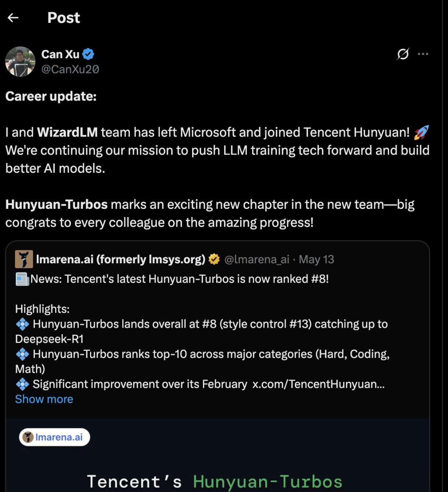This screenshot has height=492, width=448.
Task: Open Can Xu's profile avatar
Action: [x=20, y=62]
